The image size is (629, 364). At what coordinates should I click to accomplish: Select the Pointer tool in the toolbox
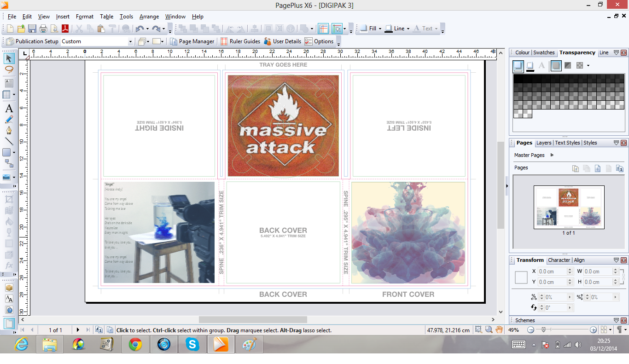pyautogui.click(x=9, y=58)
